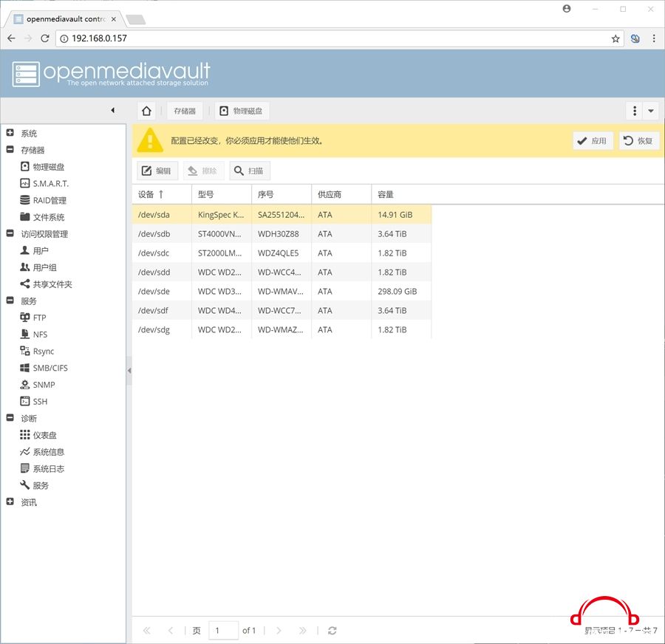This screenshot has width=665, height=644.
Task: Expand the 系统 tree section
Action: coord(10,133)
